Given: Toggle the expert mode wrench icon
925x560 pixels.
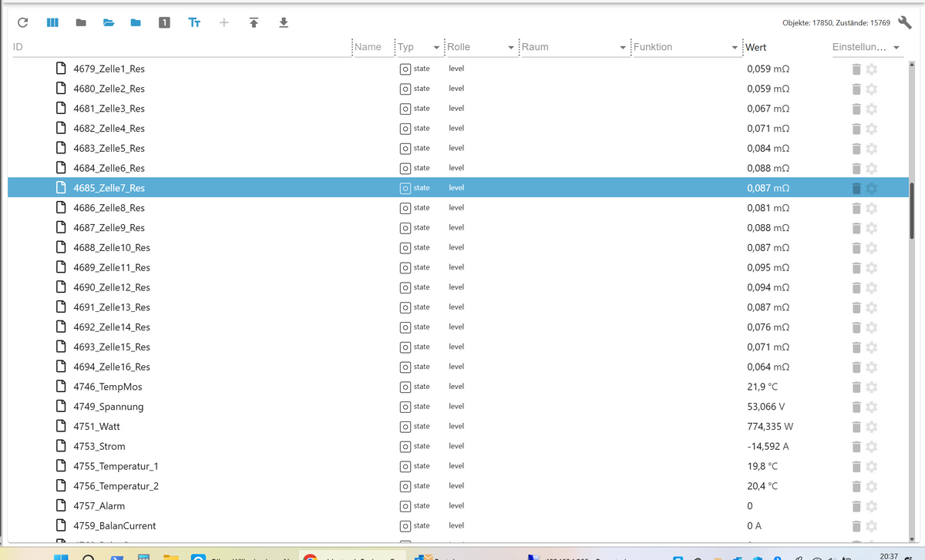Looking at the screenshot, I should (904, 22).
